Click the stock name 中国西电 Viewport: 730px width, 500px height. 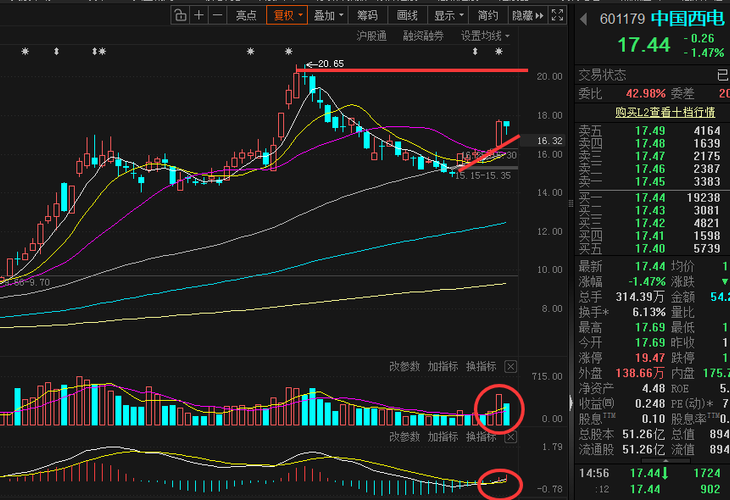tap(688, 19)
